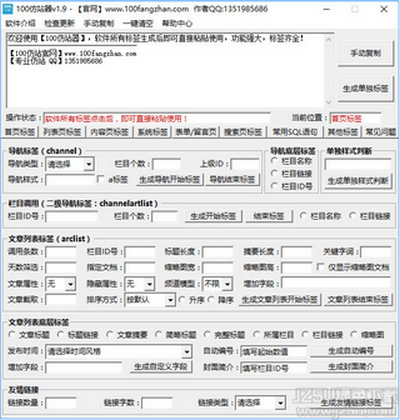Click the 自动编号 starting value field

[273, 351]
